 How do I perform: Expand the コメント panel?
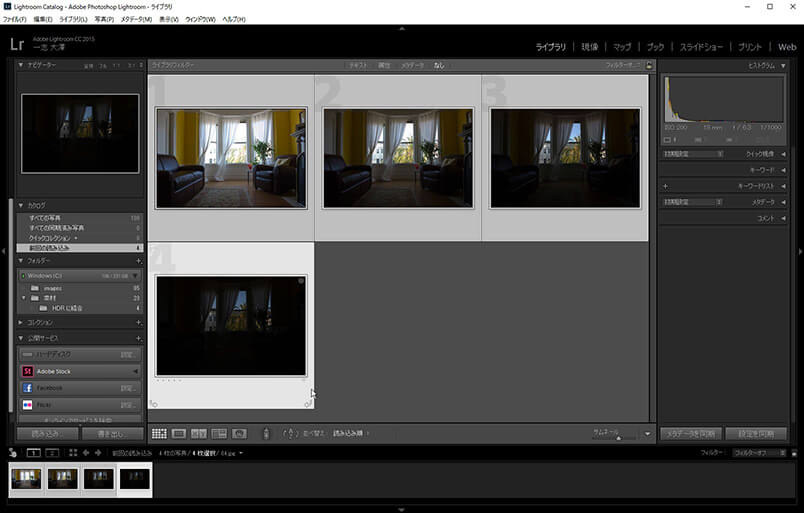tap(783, 219)
